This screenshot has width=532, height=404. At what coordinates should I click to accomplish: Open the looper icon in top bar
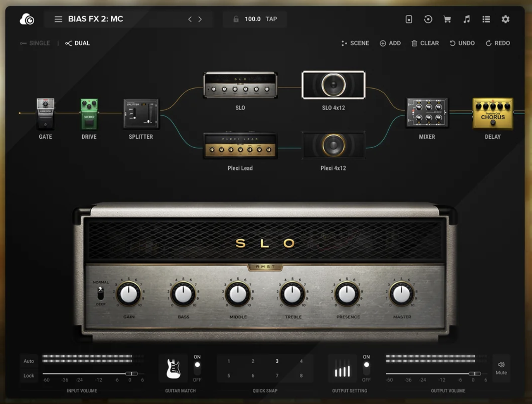click(428, 19)
